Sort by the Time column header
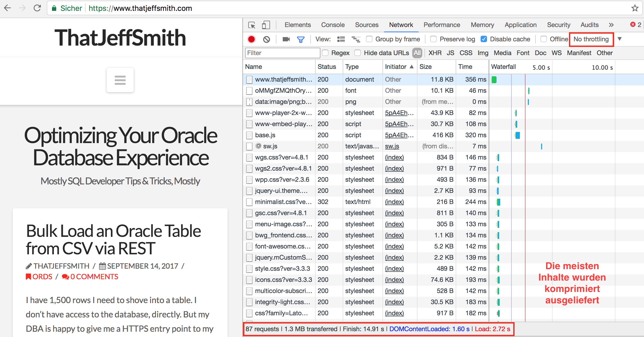 tap(472, 67)
